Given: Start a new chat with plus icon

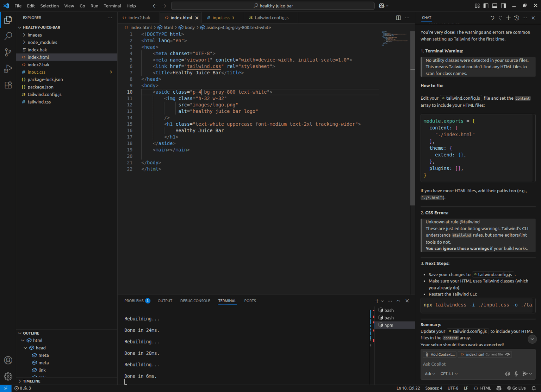Looking at the screenshot, I should tap(508, 18).
